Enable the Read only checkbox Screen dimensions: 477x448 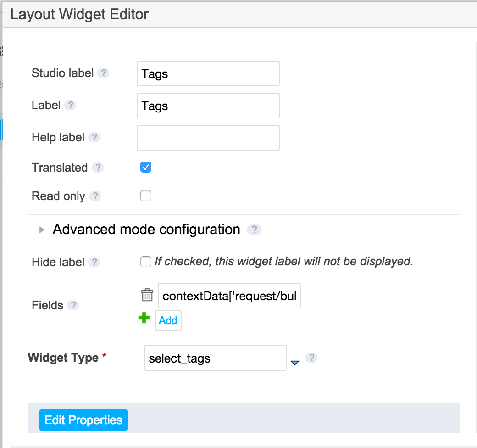[x=146, y=196]
